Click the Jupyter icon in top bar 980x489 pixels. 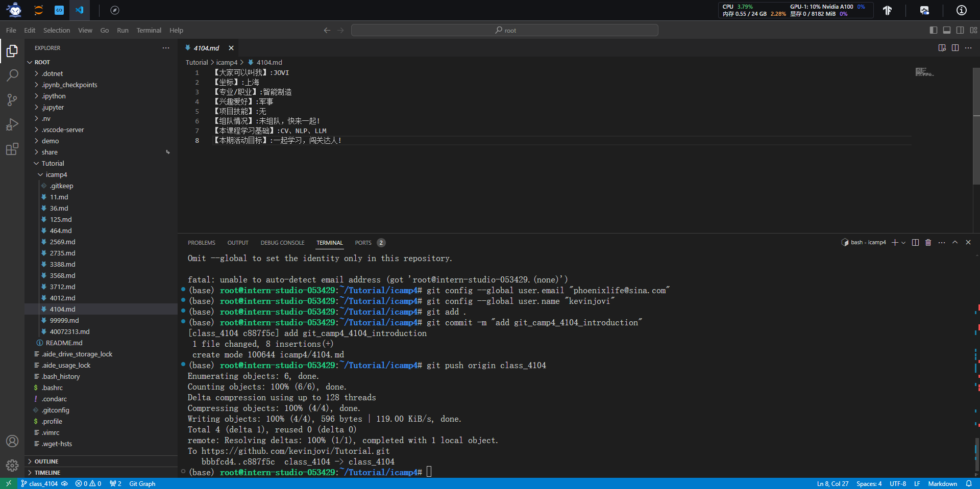tap(38, 10)
